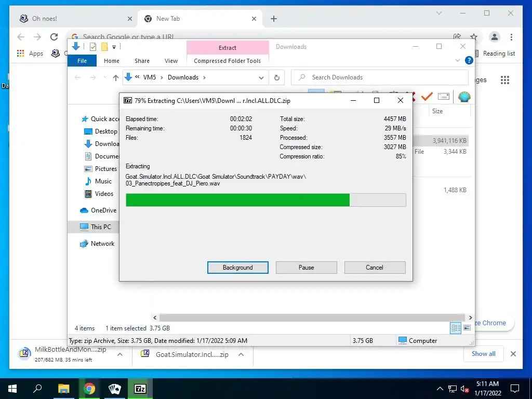
Task: Click the pink Extract contextual tab
Action: (x=228, y=47)
